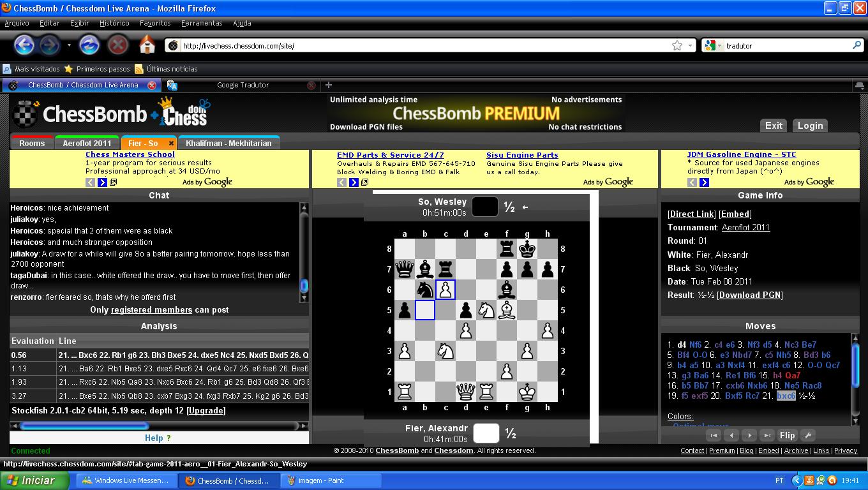Click the browser Forward arrow
Image resolution: width=868 pixels, height=490 pixels.
click(x=50, y=45)
